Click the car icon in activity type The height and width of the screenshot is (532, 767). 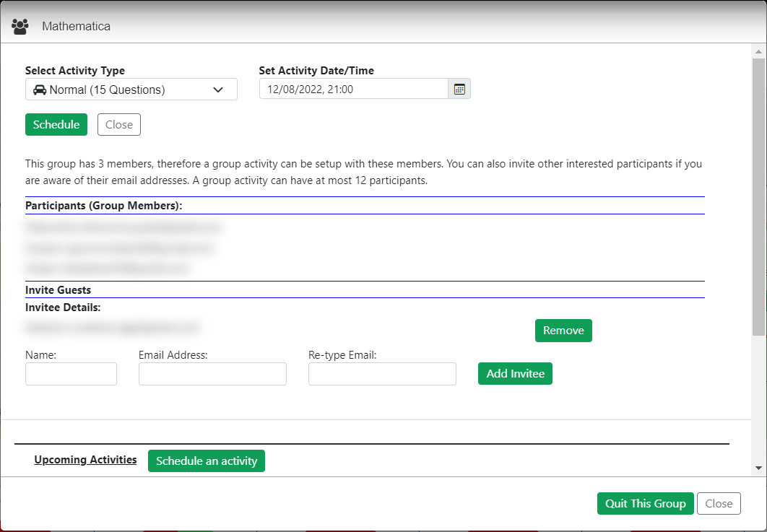(x=40, y=90)
